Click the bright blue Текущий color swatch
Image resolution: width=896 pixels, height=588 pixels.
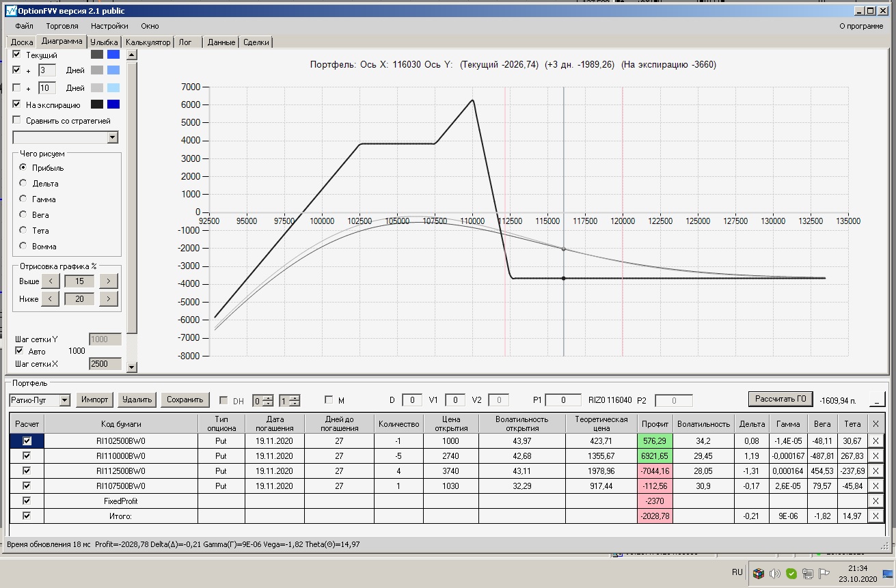(x=113, y=54)
